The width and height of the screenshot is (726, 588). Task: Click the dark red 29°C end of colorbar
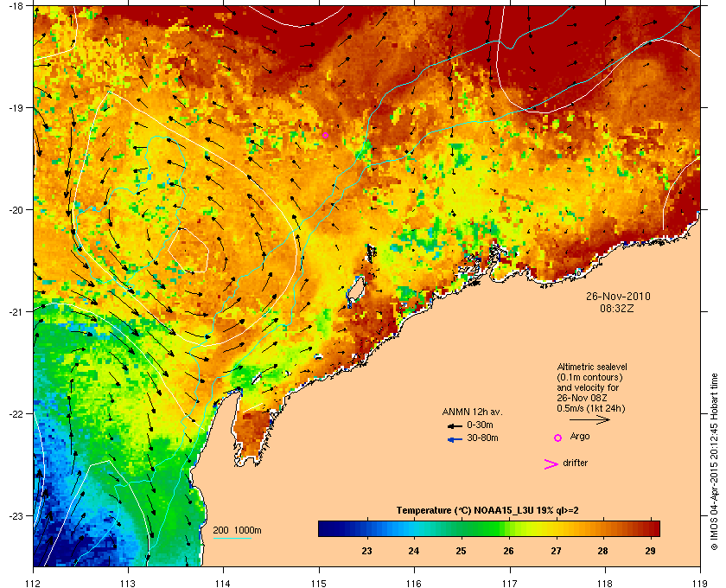pos(652,528)
